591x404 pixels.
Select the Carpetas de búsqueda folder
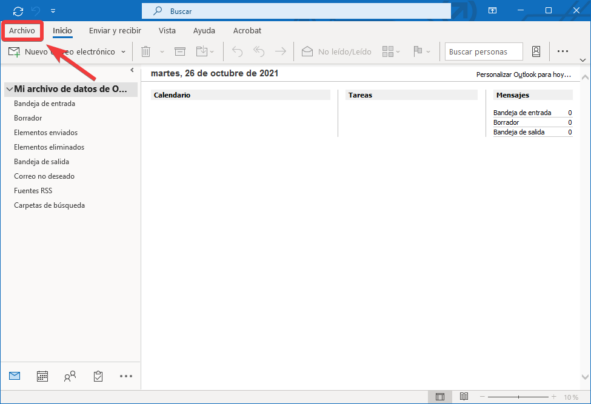pos(49,205)
